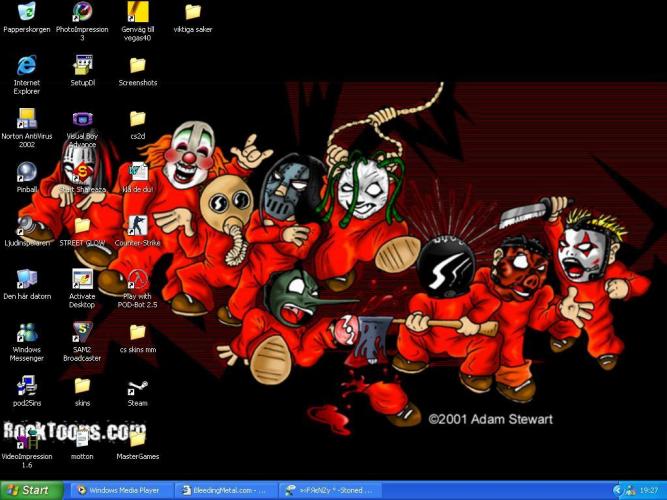
Task: Select the Visual Boy Advance shortcut
Action: point(82,118)
